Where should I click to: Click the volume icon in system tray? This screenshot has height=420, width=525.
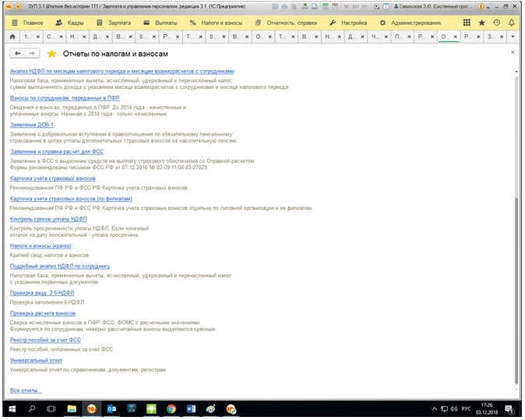454,409
